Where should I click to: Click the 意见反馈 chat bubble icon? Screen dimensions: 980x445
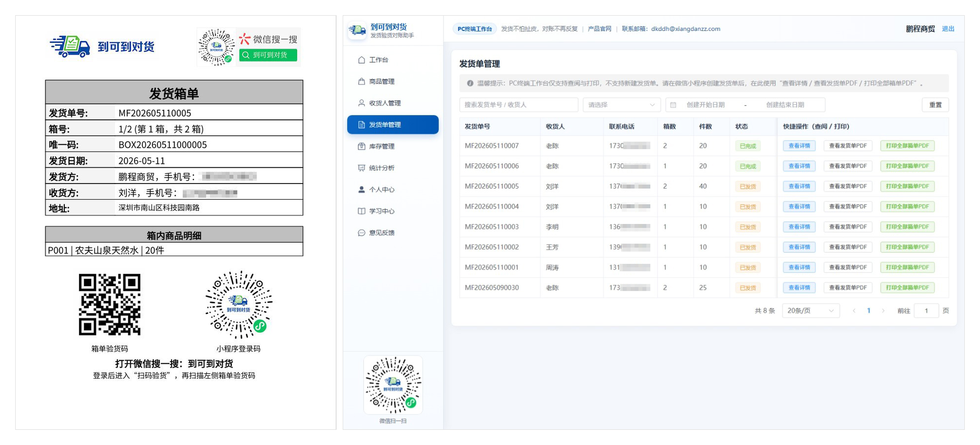click(x=361, y=233)
